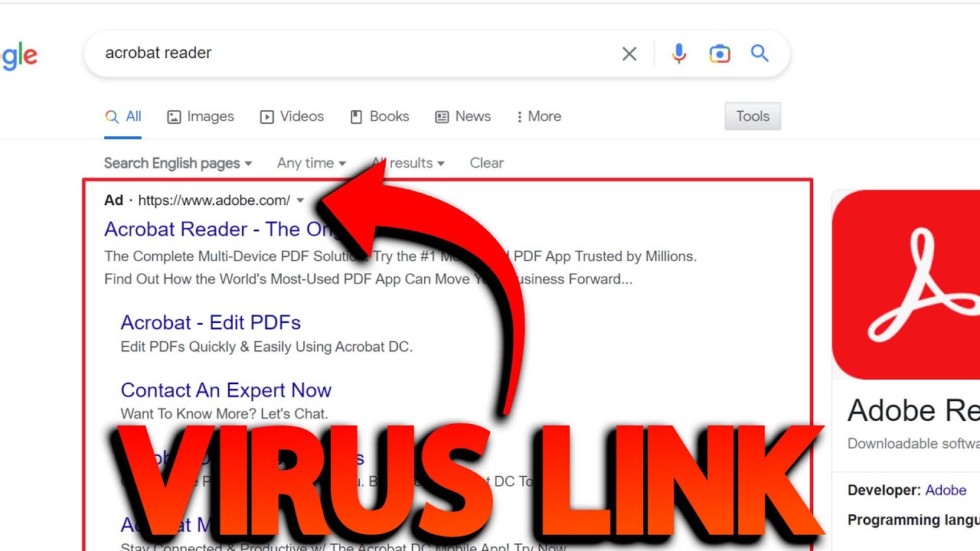The height and width of the screenshot is (551, 980).
Task: Toggle the Tools button
Action: coord(753,116)
